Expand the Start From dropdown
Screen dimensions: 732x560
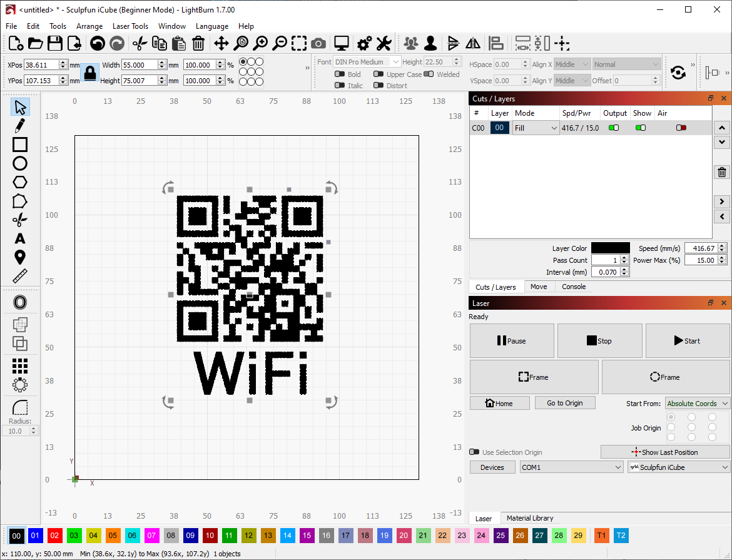point(697,404)
